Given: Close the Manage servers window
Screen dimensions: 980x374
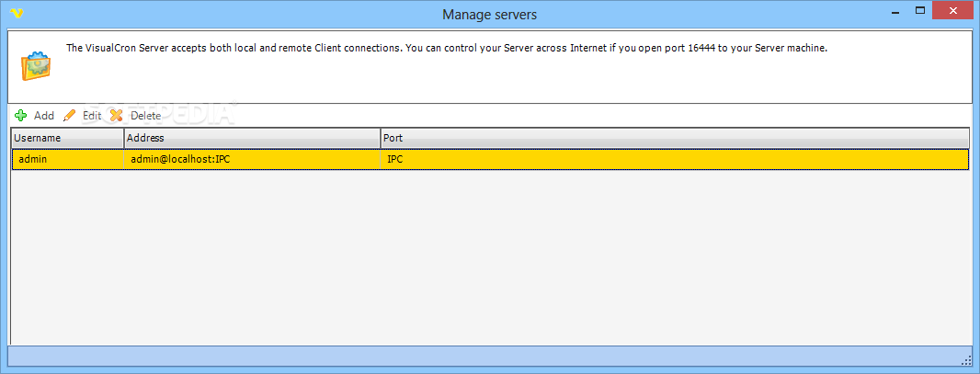Looking at the screenshot, I should coord(952,11).
